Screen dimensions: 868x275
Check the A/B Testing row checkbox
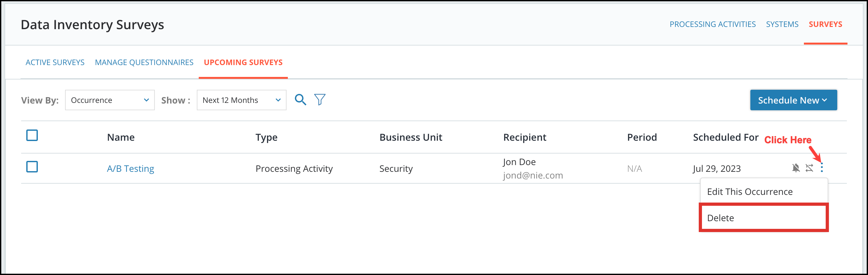pos(32,167)
